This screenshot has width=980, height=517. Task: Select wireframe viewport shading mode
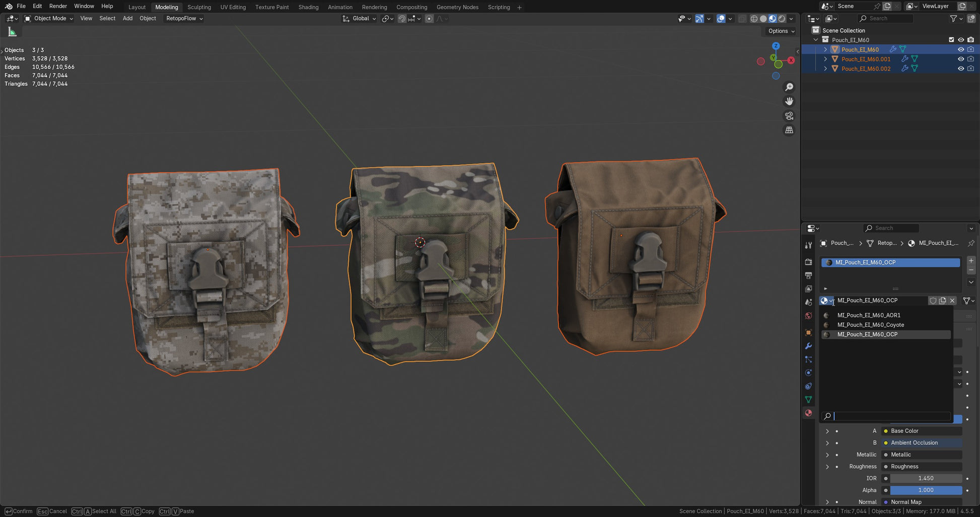tap(754, 19)
